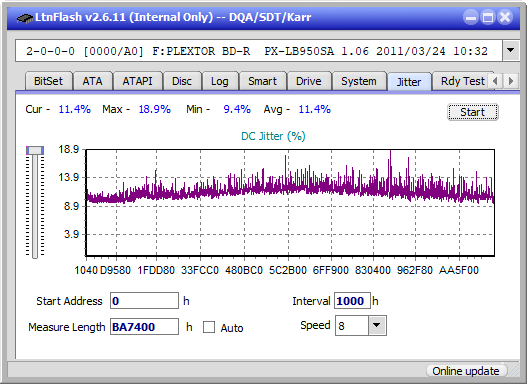Click the DC Jitter (%) chart title
The width and height of the screenshot is (527, 384).
click(x=273, y=136)
